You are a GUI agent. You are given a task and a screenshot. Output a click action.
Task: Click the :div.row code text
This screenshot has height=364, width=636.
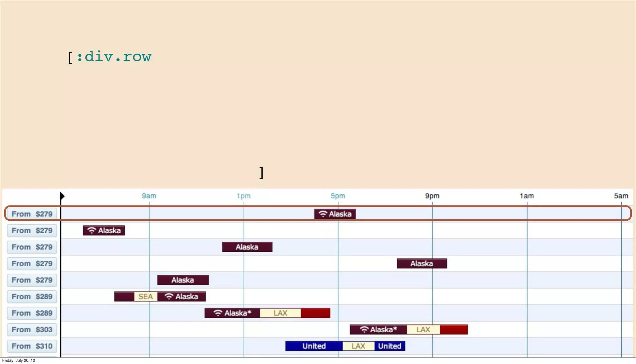(x=114, y=56)
